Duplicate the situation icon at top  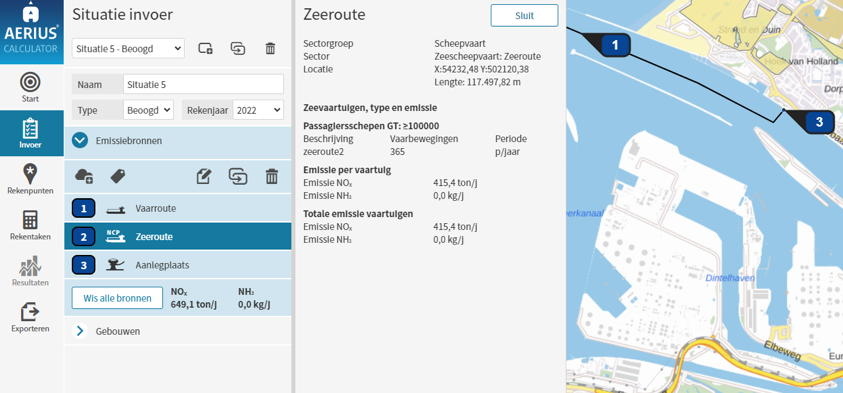(x=238, y=48)
